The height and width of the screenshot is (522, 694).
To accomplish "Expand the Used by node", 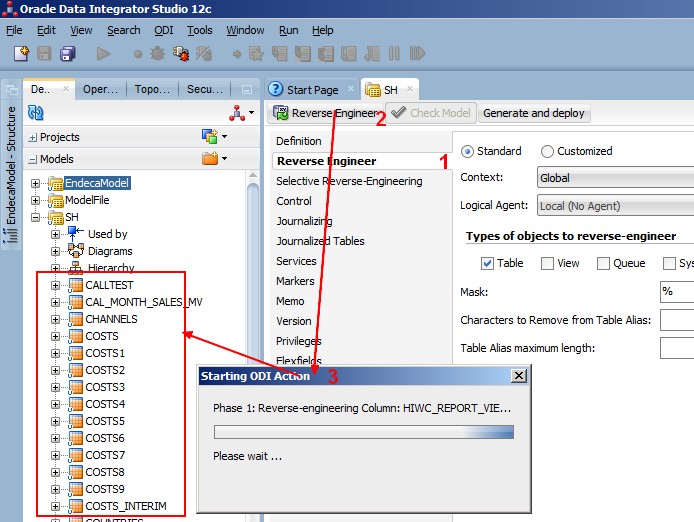I will (55, 234).
